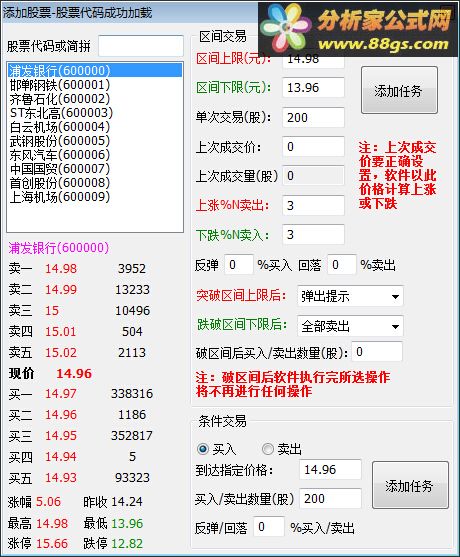Click 添加任务 button in 区间交易
The height and width of the screenshot is (557, 460).
399,90
